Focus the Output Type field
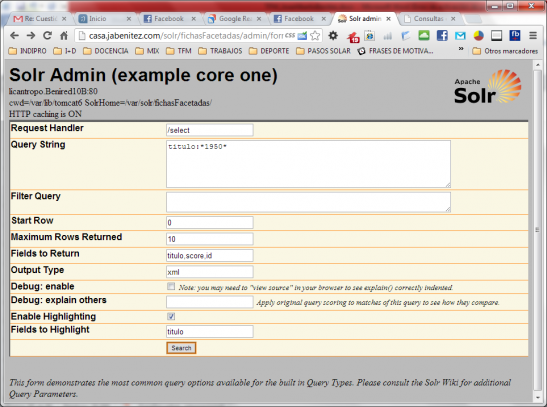The image size is (547, 407). [210, 272]
